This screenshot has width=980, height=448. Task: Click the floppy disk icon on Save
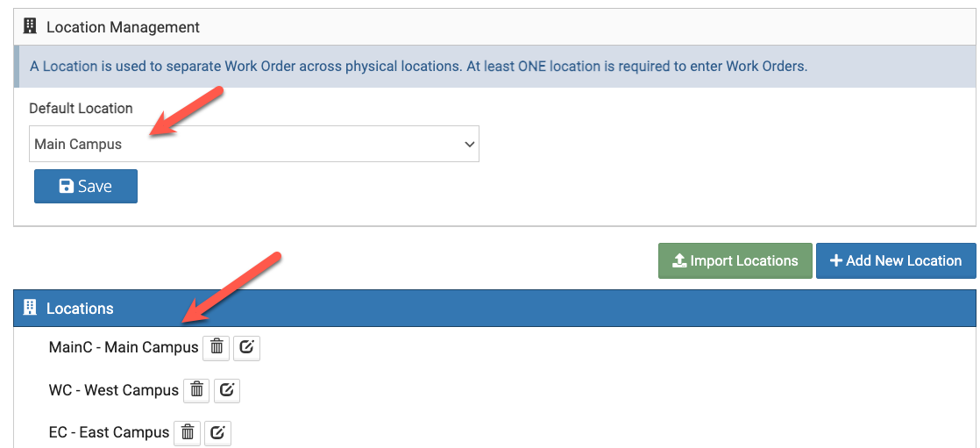click(x=66, y=186)
